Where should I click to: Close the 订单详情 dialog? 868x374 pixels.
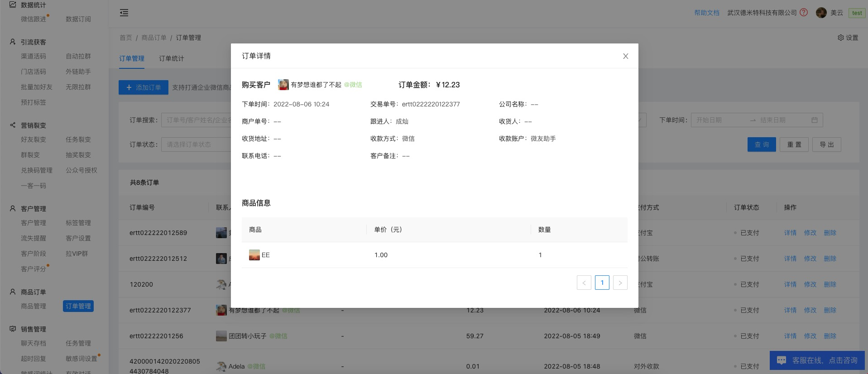click(625, 56)
